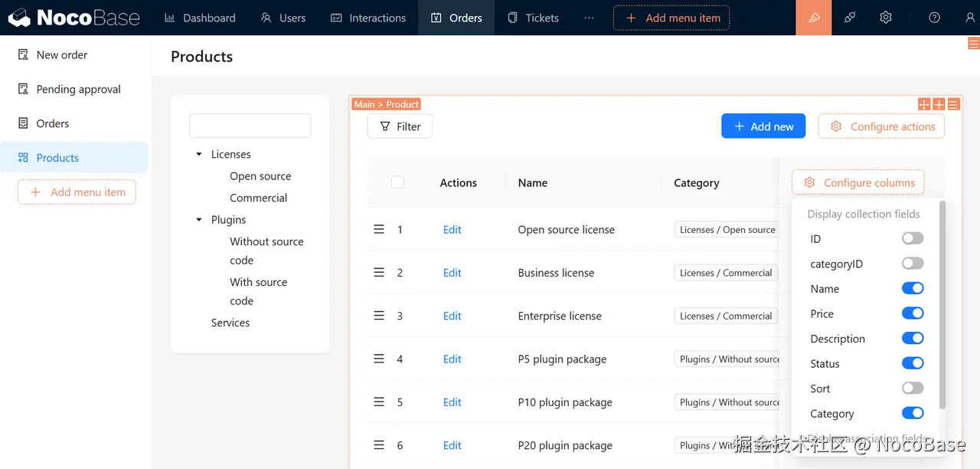Click the drag handle icon for row 1
980x469 pixels.
pos(378,229)
